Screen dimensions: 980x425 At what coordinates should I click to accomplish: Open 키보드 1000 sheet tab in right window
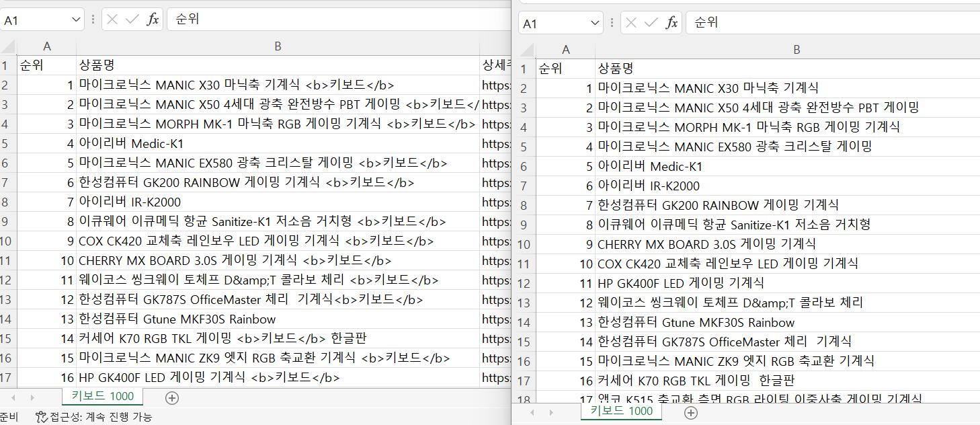pyautogui.click(x=622, y=411)
